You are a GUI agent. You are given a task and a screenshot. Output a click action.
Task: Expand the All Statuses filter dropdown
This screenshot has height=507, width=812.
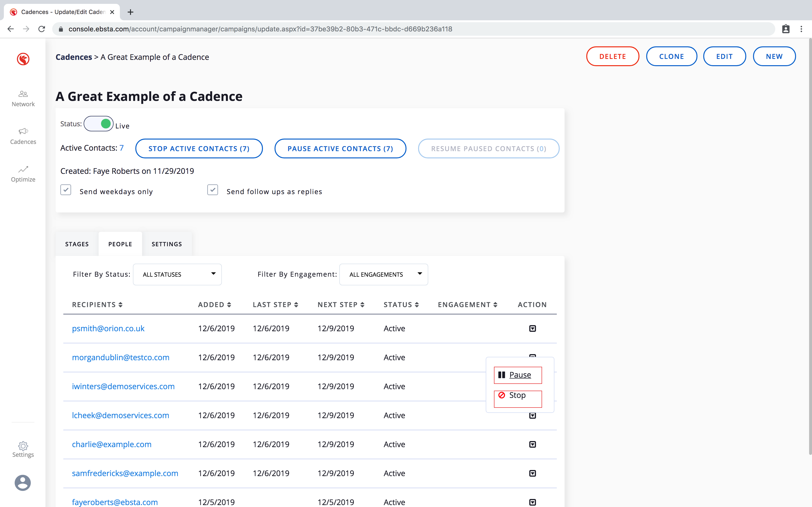pyautogui.click(x=177, y=274)
